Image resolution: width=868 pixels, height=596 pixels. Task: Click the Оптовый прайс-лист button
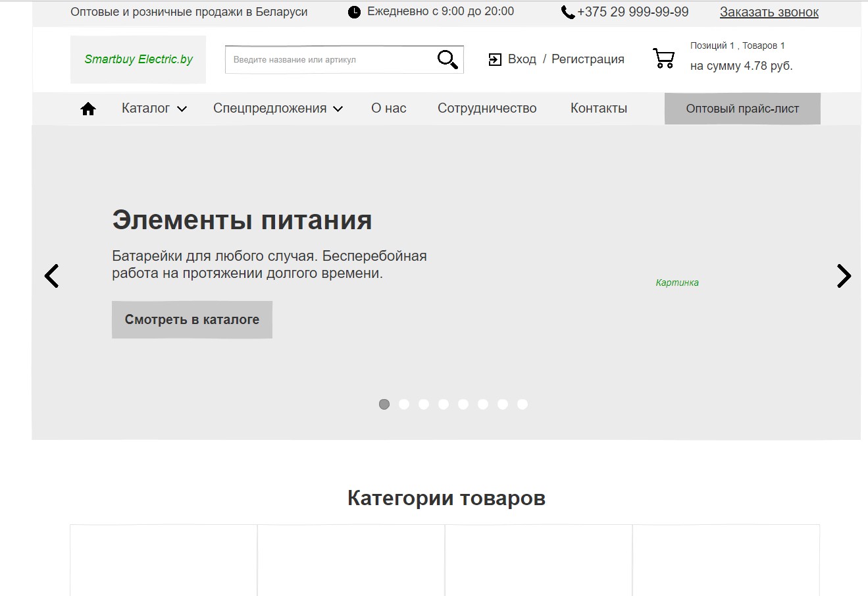click(742, 109)
